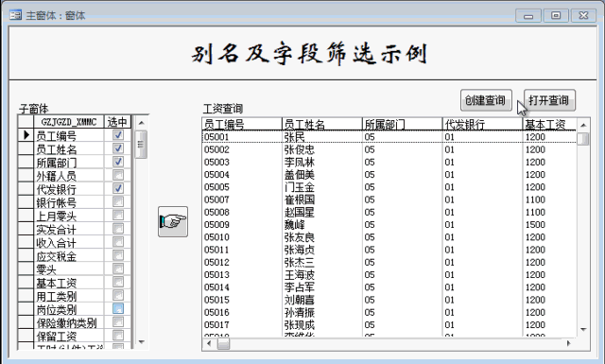Check the 银行帐号 checkbox
This screenshot has height=364, width=605.
click(x=118, y=202)
